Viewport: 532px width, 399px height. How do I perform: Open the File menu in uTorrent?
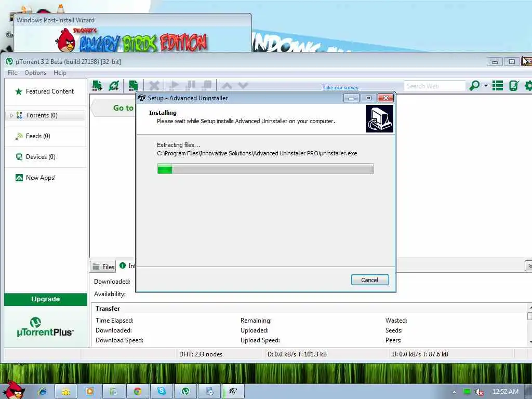tap(12, 73)
